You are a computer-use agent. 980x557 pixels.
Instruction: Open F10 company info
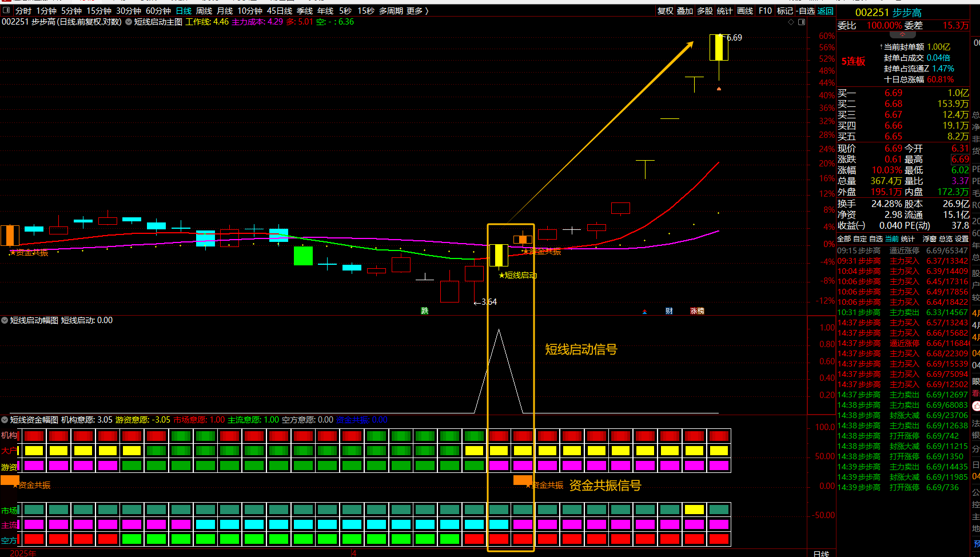coord(765,11)
